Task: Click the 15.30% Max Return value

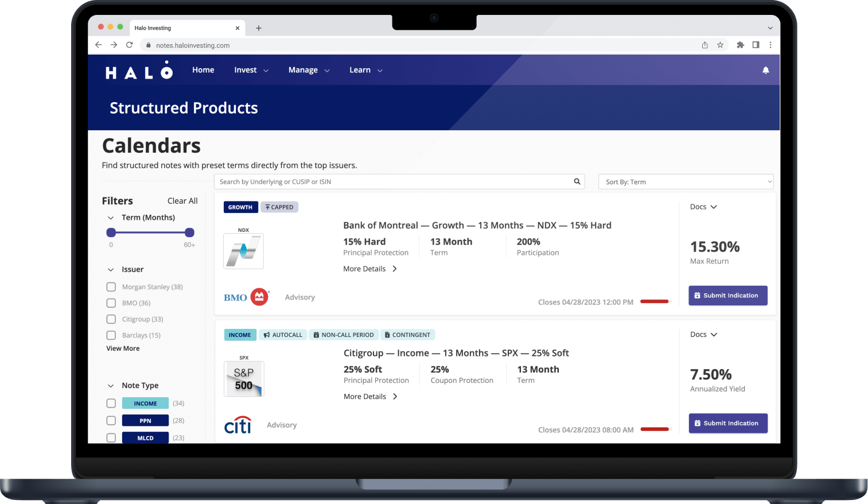Action: (715, 247)
